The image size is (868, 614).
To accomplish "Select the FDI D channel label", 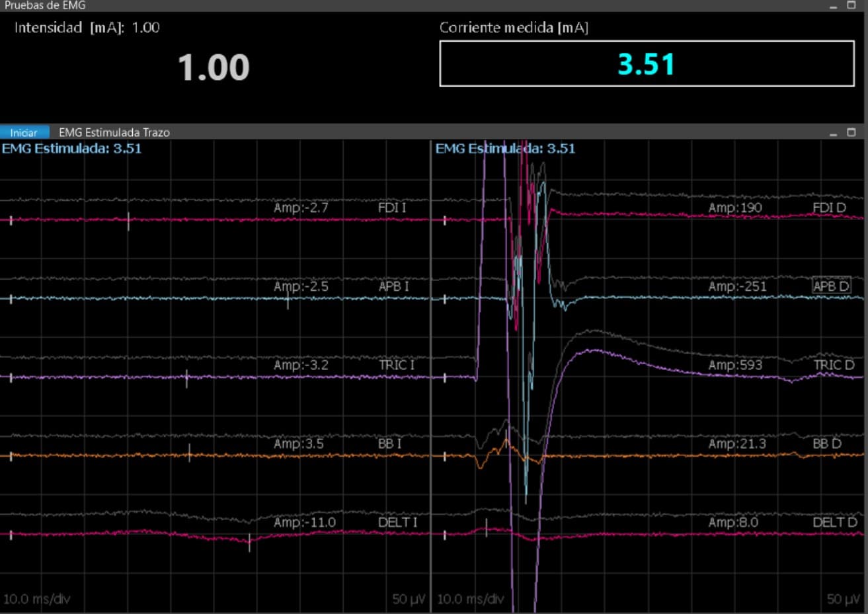I will pyautogui.click(x=829, y=208).
